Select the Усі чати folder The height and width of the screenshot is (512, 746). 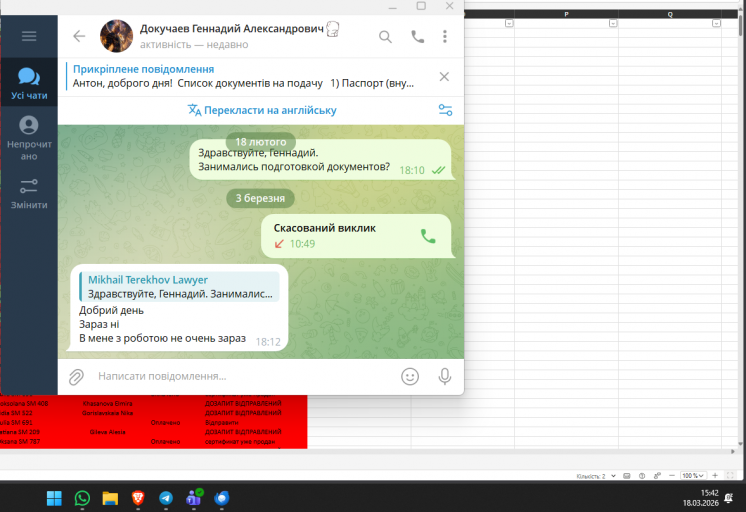[29, 83]
